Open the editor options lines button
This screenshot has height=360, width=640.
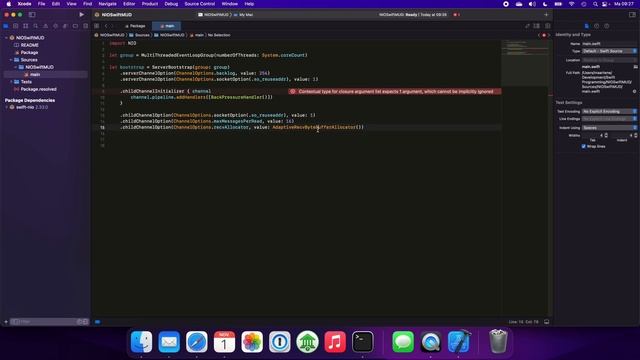point(537,26)
